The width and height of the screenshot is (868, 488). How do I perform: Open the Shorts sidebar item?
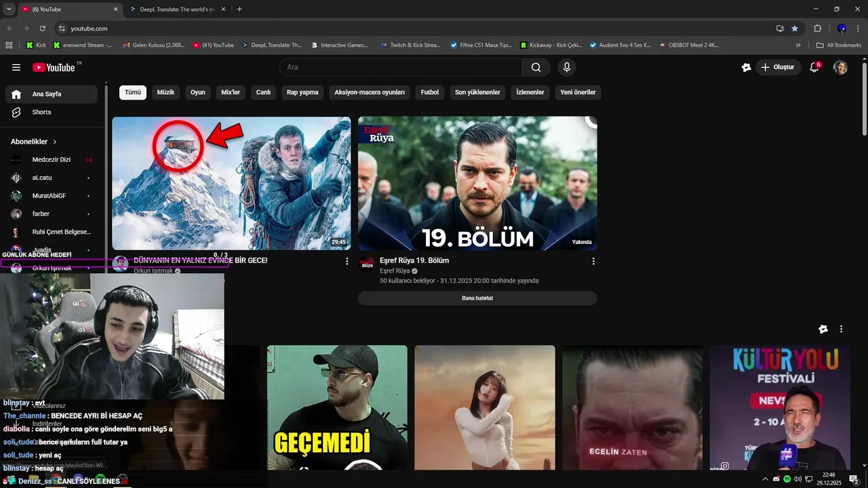[x=52, y=112]
